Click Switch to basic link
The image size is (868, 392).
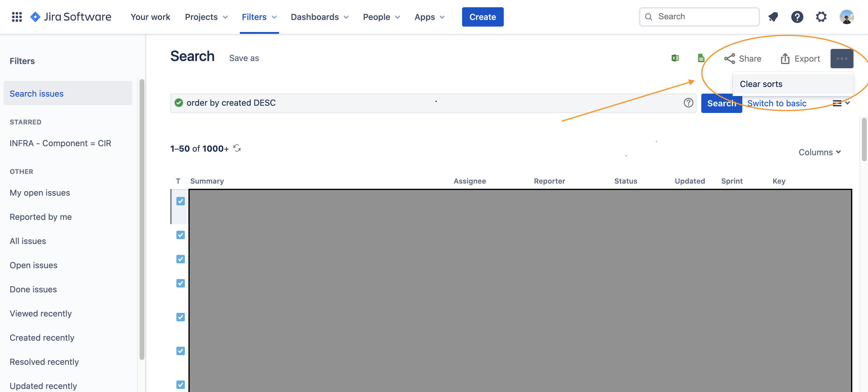tap(777, 103)
